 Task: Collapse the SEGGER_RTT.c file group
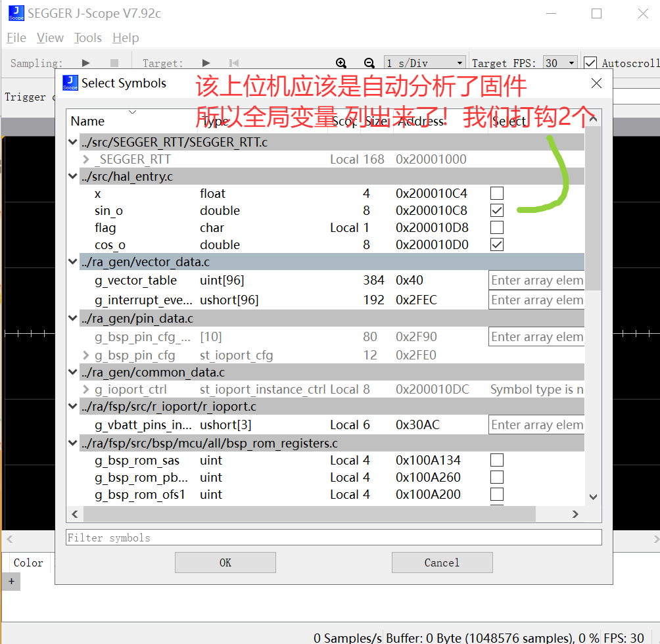[73, 142]
